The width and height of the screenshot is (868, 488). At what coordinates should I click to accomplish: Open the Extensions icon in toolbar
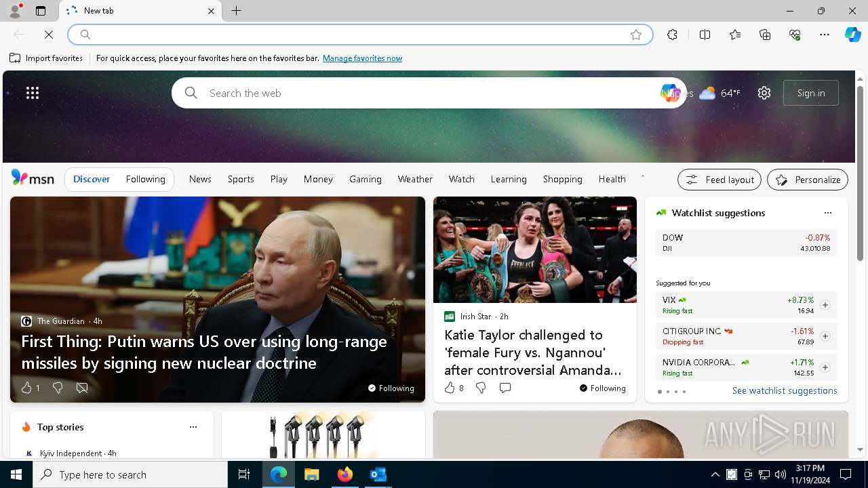tap(672, 35)
